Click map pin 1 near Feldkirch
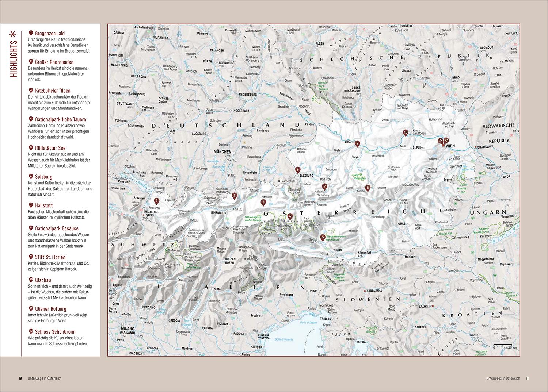 pos(157,201)
